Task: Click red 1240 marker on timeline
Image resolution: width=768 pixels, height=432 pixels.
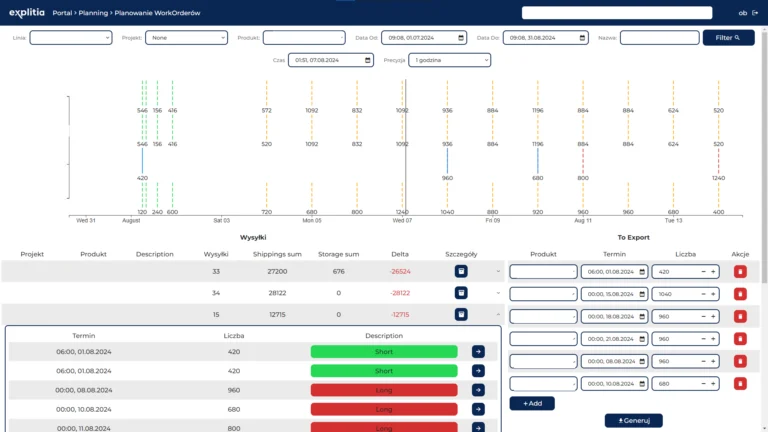Action: (719, 161)
